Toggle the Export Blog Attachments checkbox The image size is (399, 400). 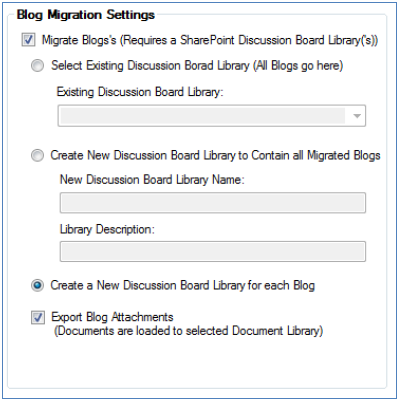pyautogui.click(x=38, y=317)
